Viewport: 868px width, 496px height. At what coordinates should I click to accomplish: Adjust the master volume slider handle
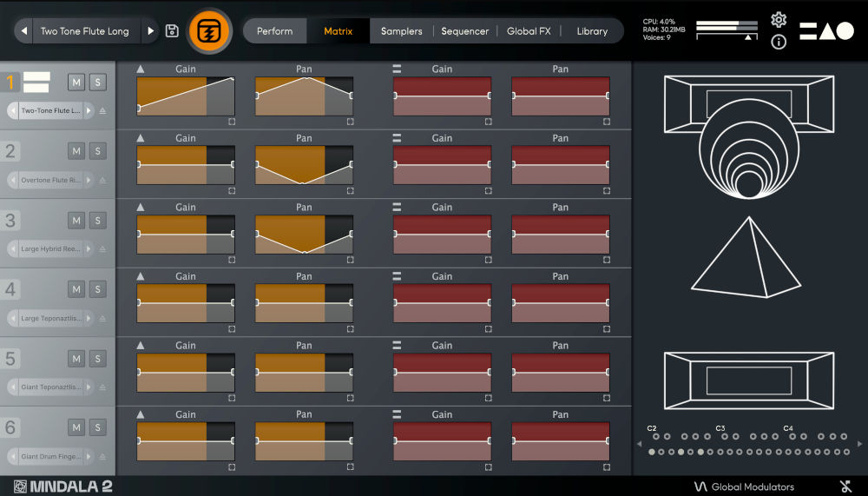click(x=748, y=37)
